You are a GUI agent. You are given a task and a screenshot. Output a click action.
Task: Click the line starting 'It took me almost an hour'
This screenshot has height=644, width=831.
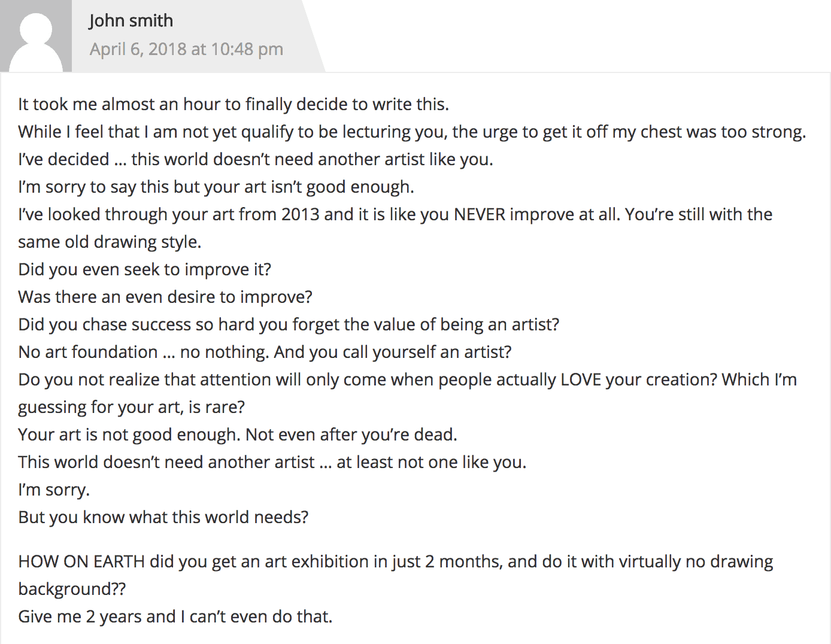click(x=233, y=104)
